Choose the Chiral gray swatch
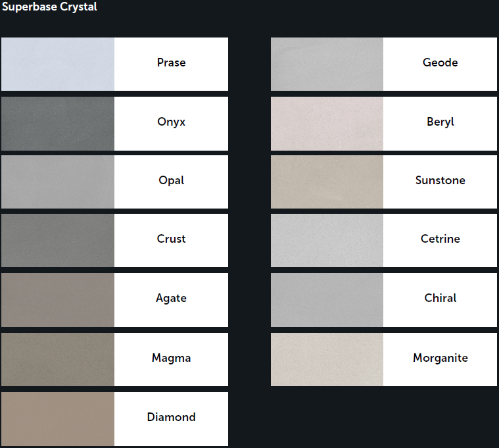499x448 pixels. [327, 299]
